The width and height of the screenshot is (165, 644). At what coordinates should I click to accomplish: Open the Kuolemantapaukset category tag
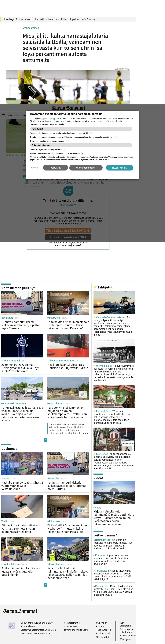[13, 360]
